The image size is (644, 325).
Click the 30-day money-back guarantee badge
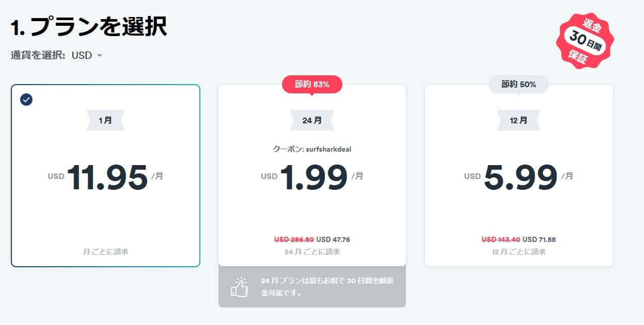585,40
